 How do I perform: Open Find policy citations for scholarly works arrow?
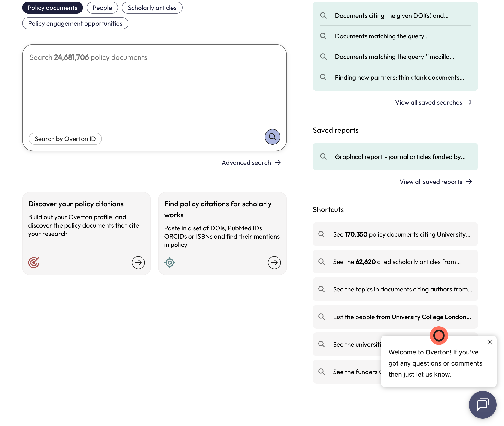click(274, 263)
